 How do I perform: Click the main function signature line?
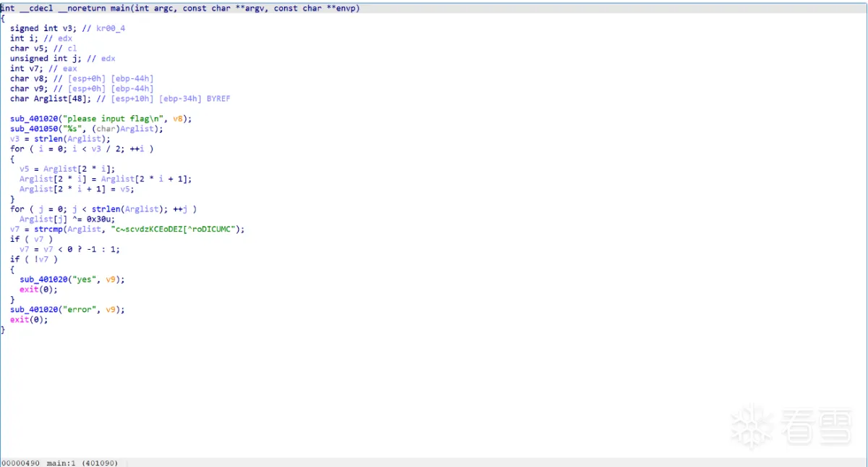(180, 8)
